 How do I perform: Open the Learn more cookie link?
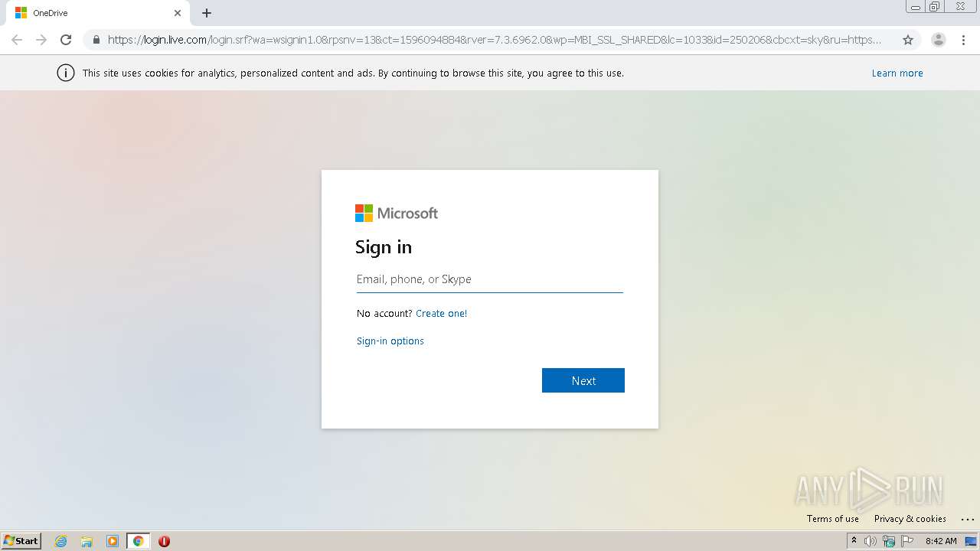897,73
